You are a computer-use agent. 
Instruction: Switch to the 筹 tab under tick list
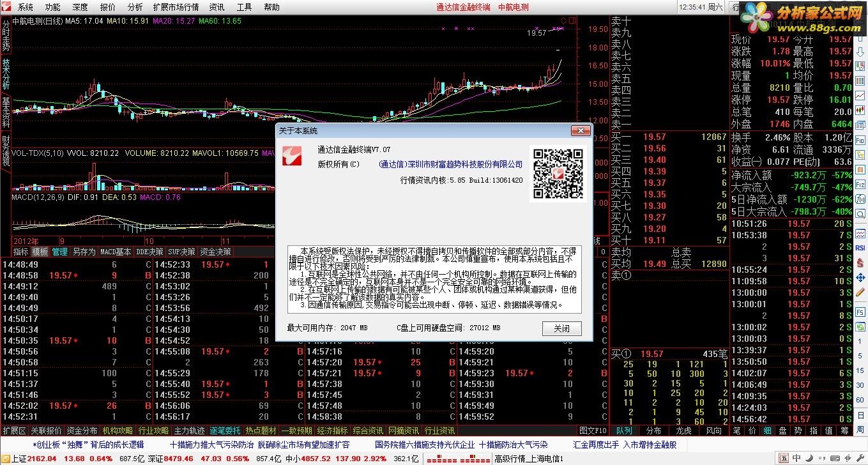click(844, 431)
